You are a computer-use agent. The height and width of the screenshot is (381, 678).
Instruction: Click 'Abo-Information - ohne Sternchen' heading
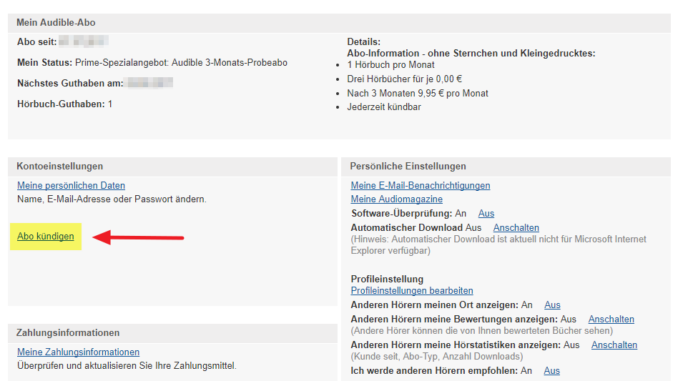tap(471, 53)
